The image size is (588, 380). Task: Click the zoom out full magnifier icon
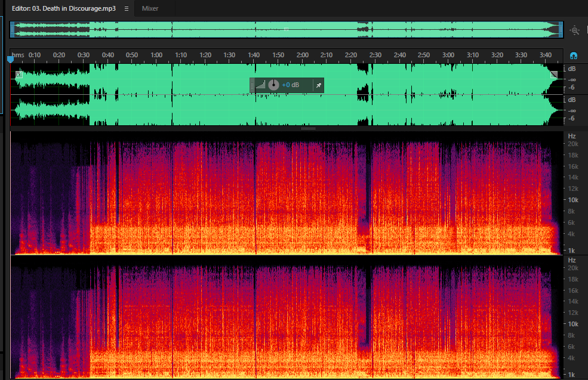[x=574, y=30]
